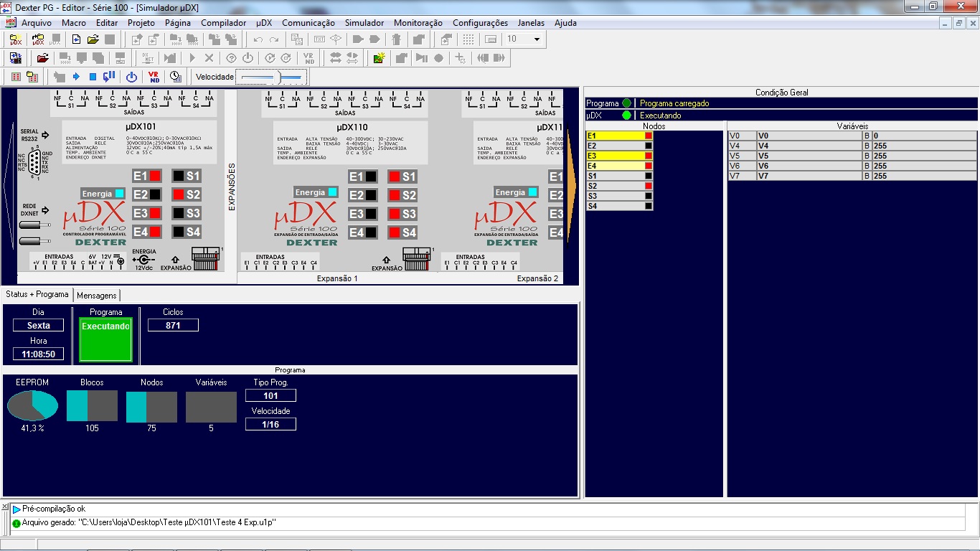
Task: Open the Configurações menu
Action: pyautogui.click(x=481, y=23)
